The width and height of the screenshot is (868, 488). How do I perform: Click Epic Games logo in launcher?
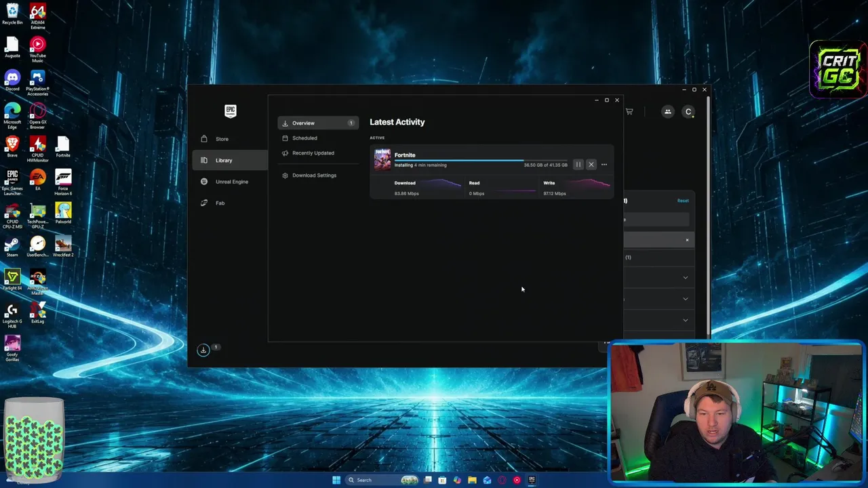click(x=231, y=111)
